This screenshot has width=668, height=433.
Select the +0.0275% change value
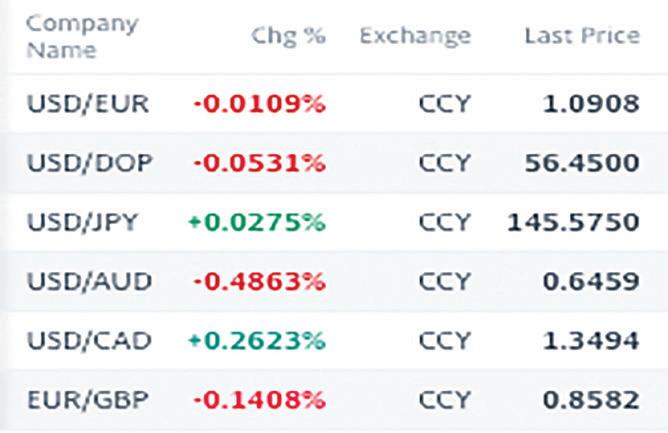pos(256,221)
